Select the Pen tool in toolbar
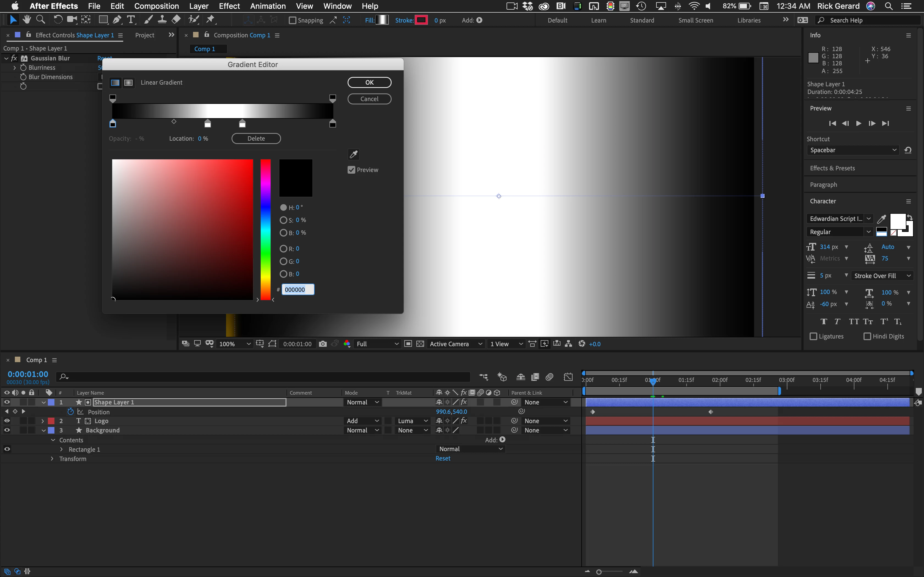Screen dimensions: 924x577 (117, 20)
